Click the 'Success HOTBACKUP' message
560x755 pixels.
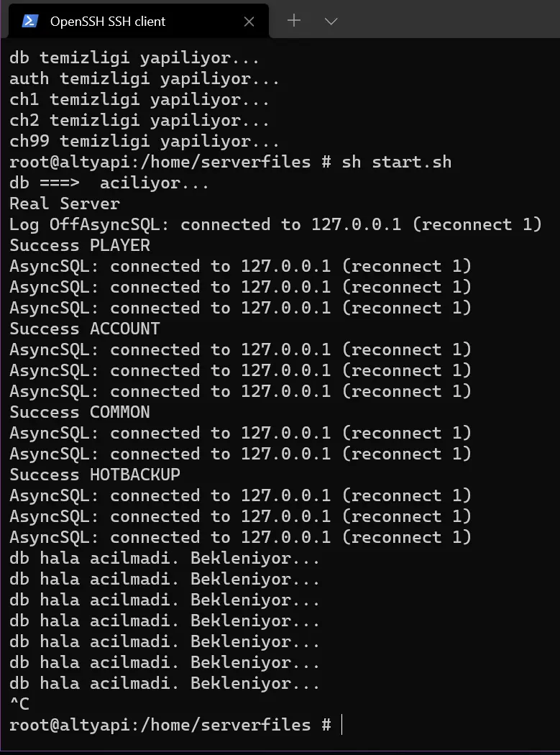95,475
